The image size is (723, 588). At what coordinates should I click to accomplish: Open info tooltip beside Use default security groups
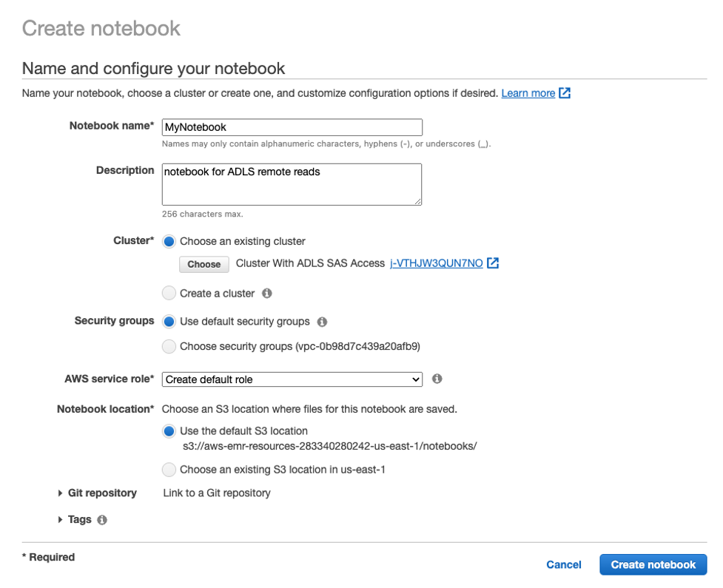(x=321, y=321)
